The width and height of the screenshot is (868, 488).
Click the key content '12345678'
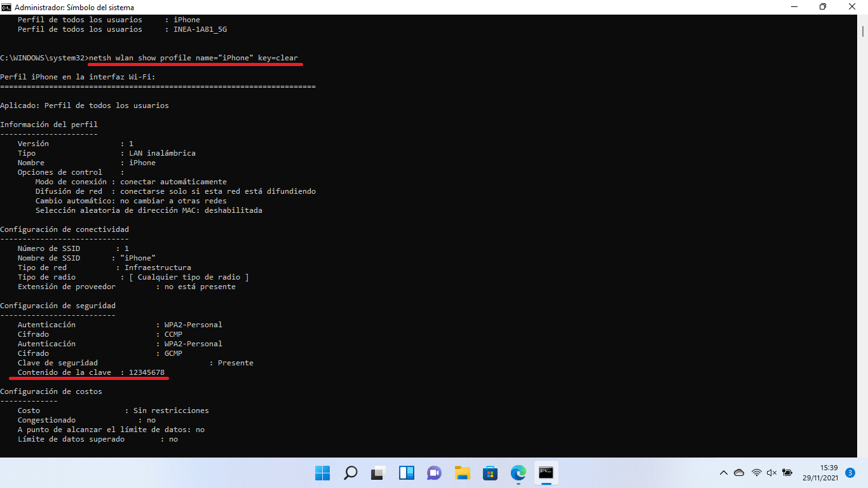pyautogui.click(x=147, y=372)
